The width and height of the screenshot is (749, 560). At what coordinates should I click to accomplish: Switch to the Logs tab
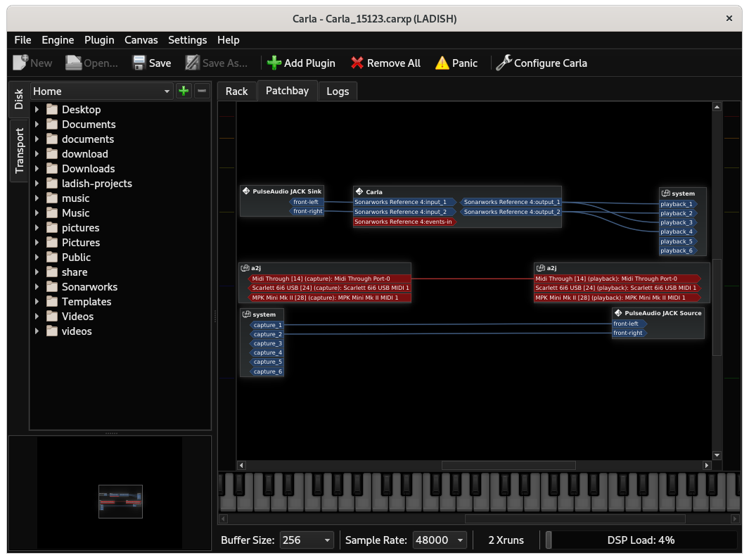338,91
